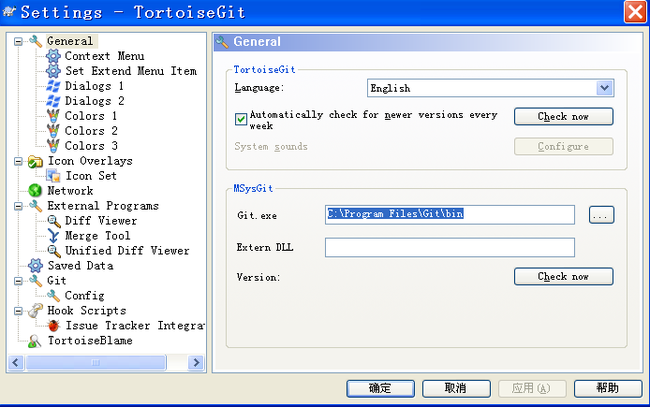The height and width of the screenshot is (407, 650).
Task: Toggle automatic check for newer versions checkbox
Action: tap(241, 119)
